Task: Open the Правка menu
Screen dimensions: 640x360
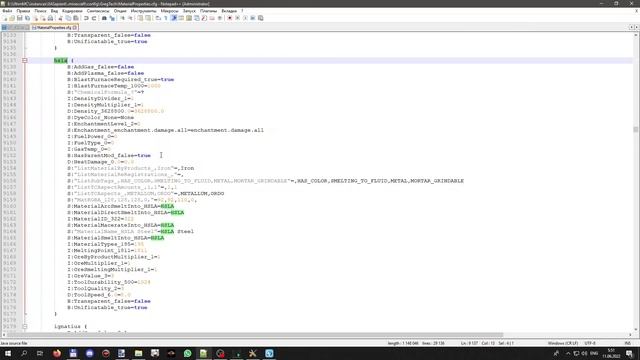Action: tap(23, 11)
